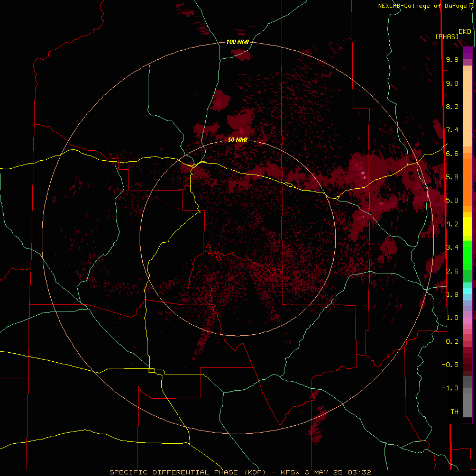Pick the purple top band of color scale
476x476 pixels.
[x=467, y=53]
